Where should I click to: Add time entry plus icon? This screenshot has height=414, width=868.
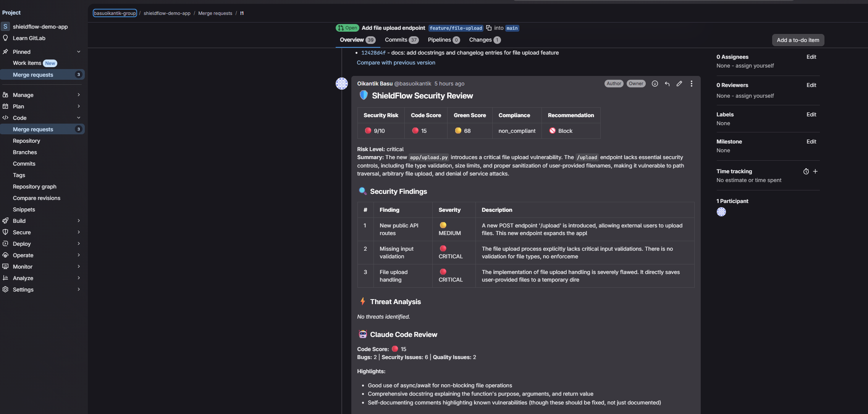(815, 171)
